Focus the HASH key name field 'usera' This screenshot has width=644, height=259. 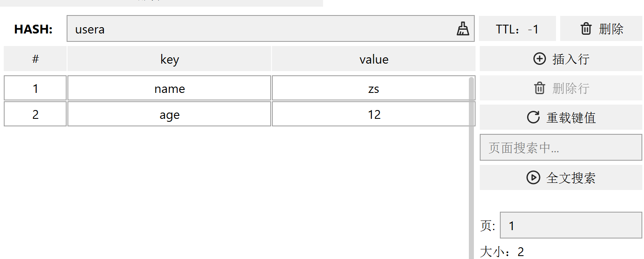(260, 29)
